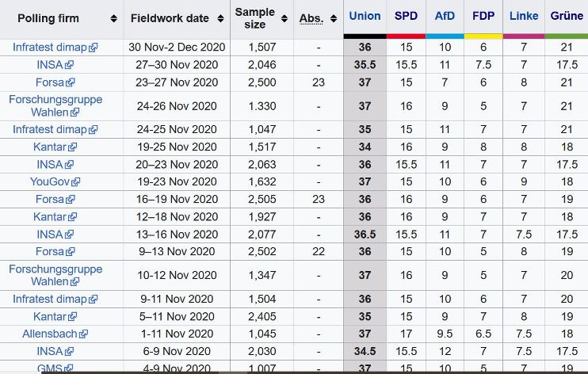
Task: Open the Union party link in header
Action: pyautogui.click(x=365, y=16)
